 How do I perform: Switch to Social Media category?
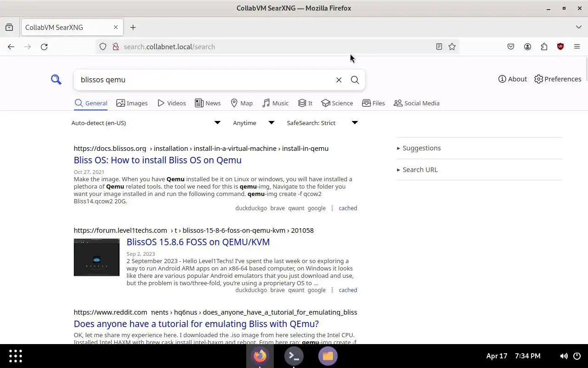(417, 103)
